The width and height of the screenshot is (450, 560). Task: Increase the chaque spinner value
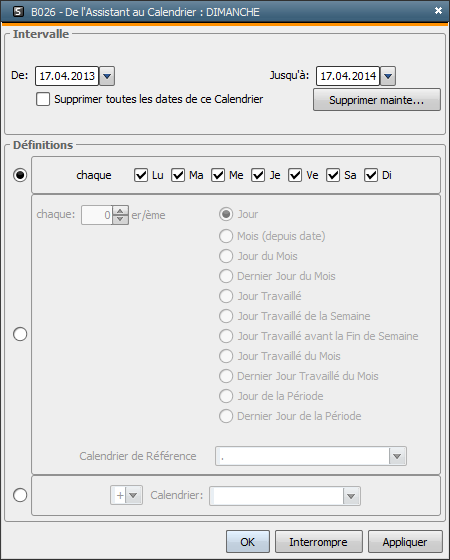[120, 210]
